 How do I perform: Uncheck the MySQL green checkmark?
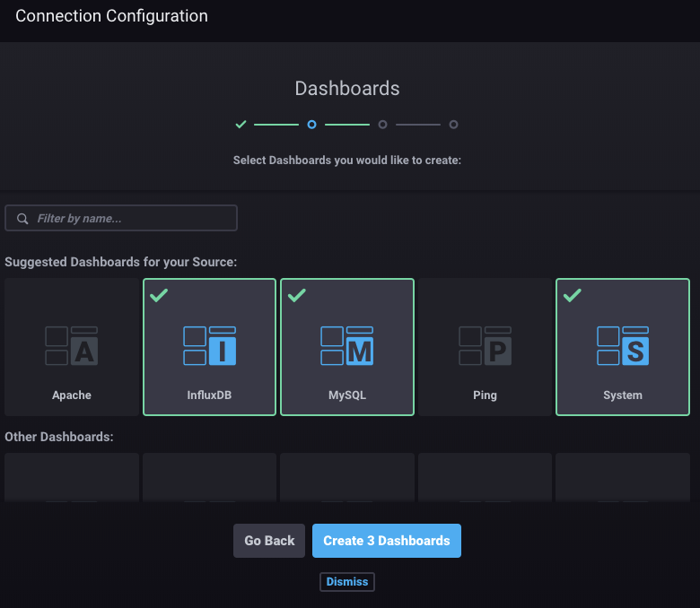click(x=297, y=295)
